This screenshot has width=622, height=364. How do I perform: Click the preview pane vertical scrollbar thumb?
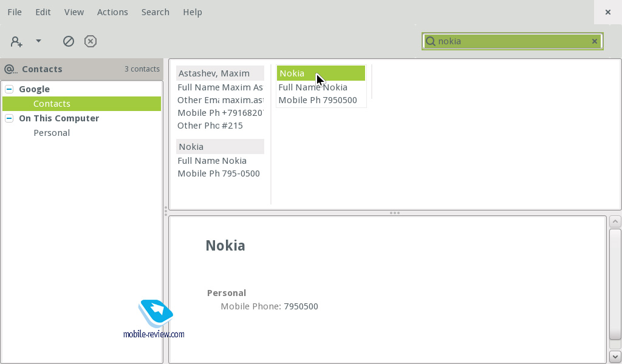pos(615,284)
